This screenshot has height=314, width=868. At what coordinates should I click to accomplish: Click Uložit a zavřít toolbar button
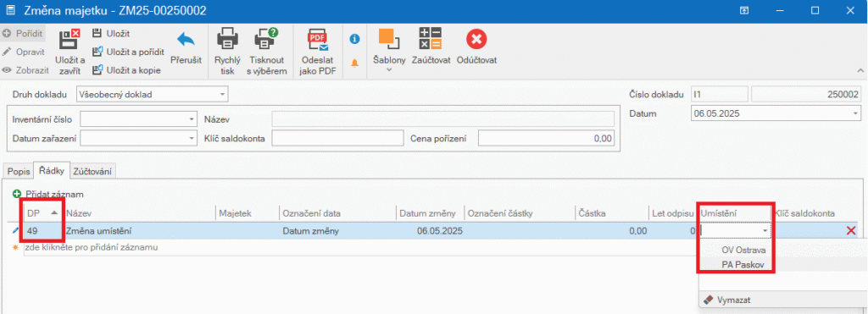click(x=70, y=52)
